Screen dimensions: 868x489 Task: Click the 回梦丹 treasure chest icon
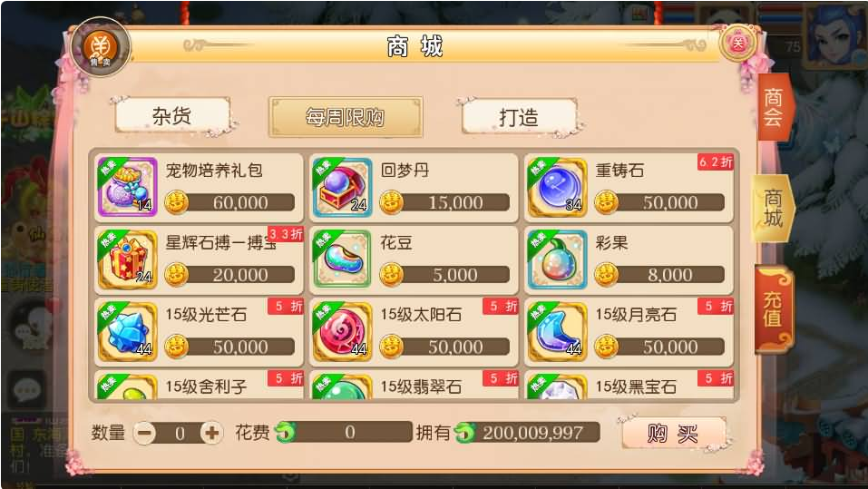pyautogui.click(x=342, y=187)
